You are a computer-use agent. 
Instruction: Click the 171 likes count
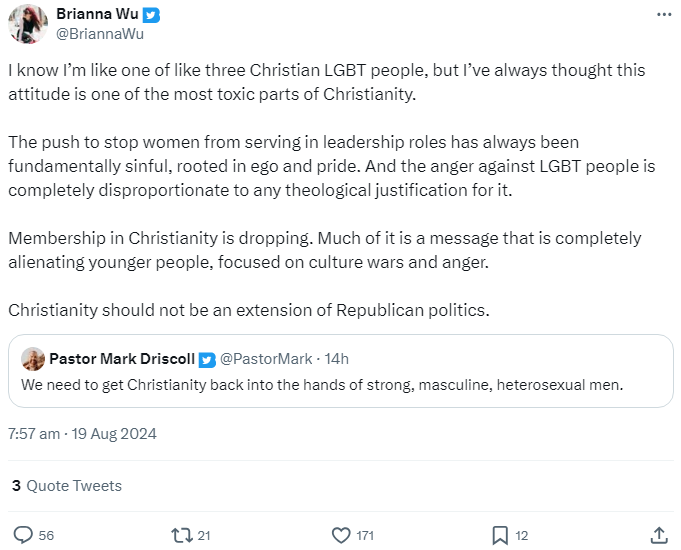pos(365,536)
